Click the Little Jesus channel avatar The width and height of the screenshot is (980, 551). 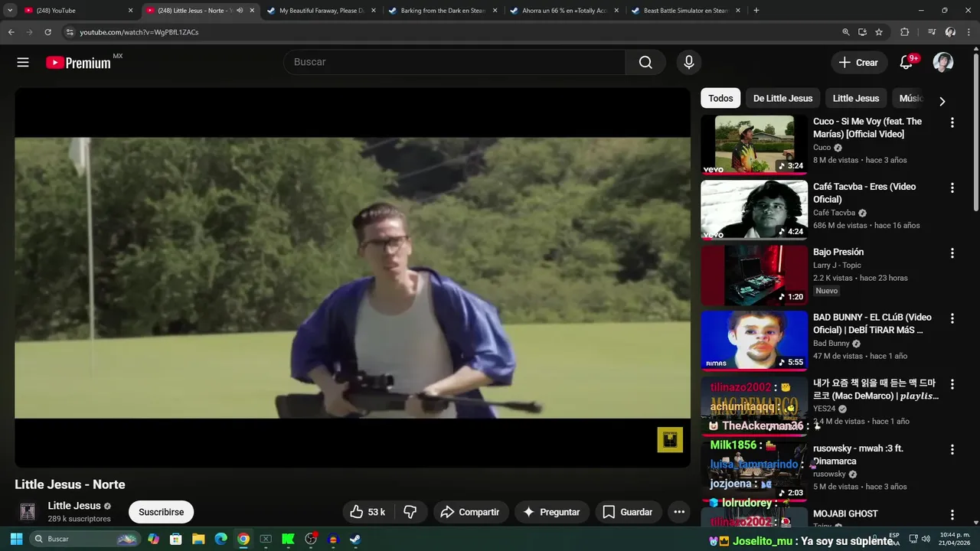click(x=28, y=512)
